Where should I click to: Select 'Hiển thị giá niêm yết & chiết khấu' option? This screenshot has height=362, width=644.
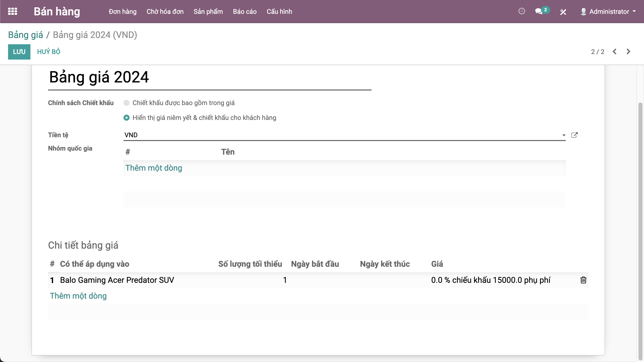127,118
